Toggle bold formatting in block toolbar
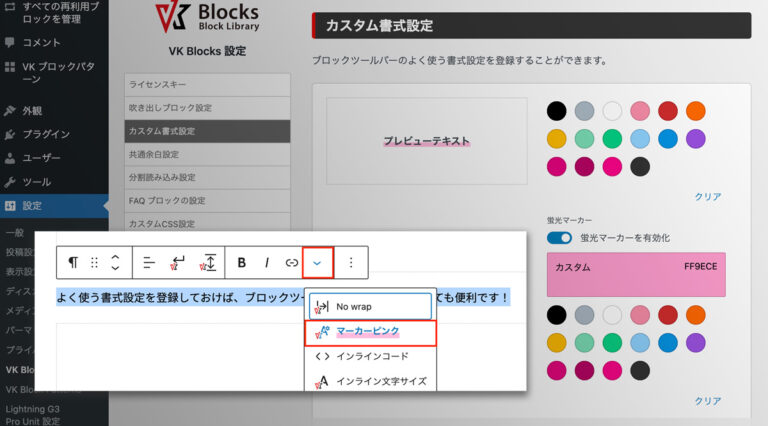 point(242,263)
